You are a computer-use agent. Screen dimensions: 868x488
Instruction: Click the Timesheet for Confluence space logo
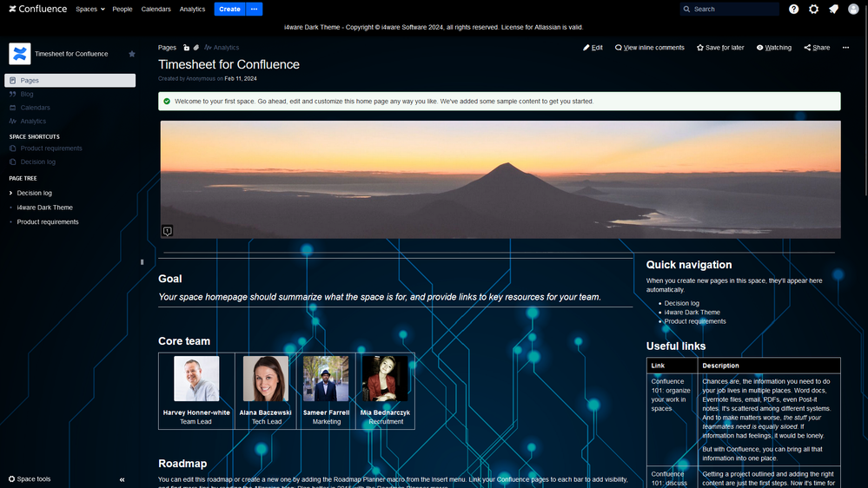pos(20,54)
